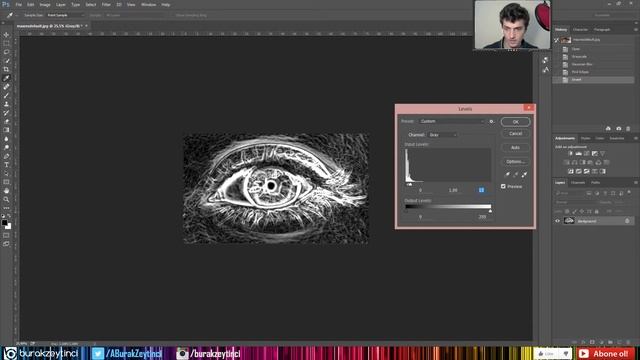The width and height of the screenshot is (640, 360).
Task: Create new snapshot in History panel
Action: point(618,129)
